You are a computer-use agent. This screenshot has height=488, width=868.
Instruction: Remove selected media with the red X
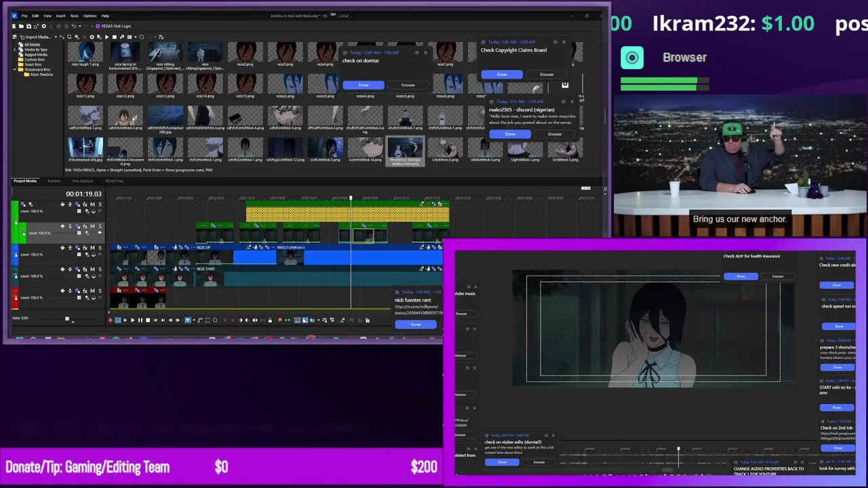(x=84, y=37)
